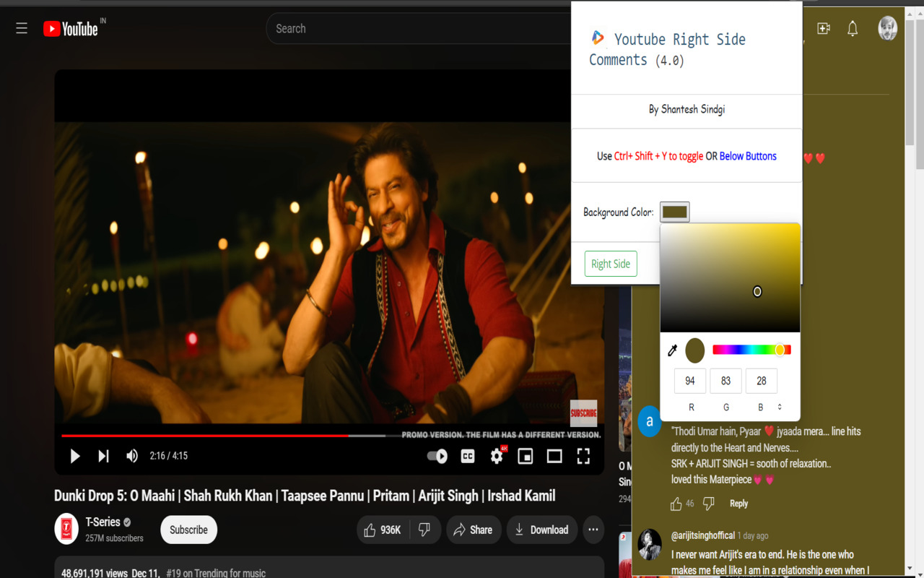
Task: Subscribe to the T-Series channel
Action: [188, 530]
